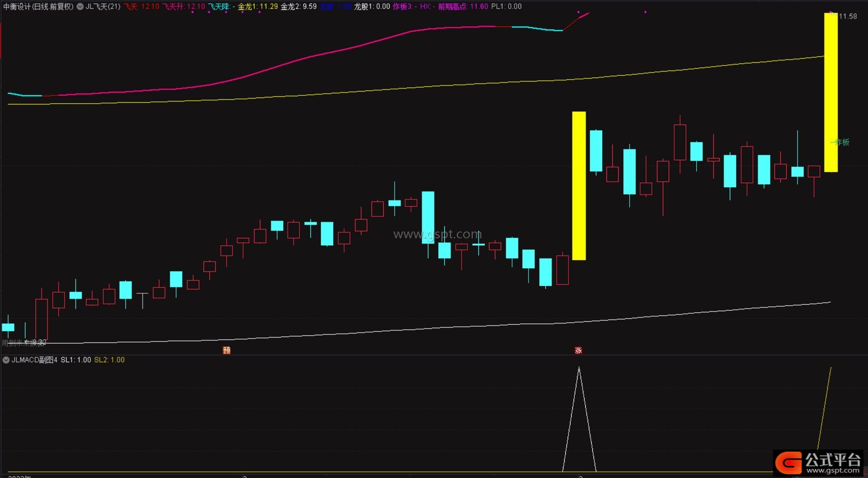Expand the JLMACD副图4 indicator dropdown arrow
Screen dimensions: 868x478
[x=6, y=360]
